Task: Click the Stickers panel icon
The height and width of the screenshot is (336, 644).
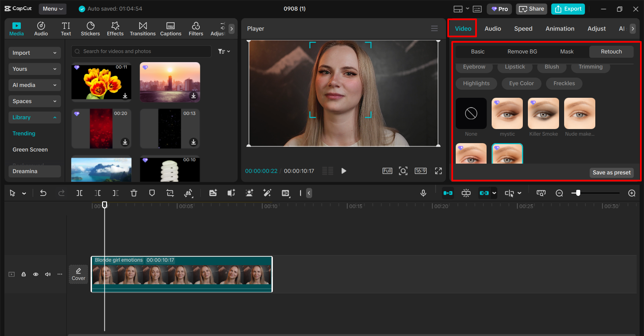Action: pos(90,29)
